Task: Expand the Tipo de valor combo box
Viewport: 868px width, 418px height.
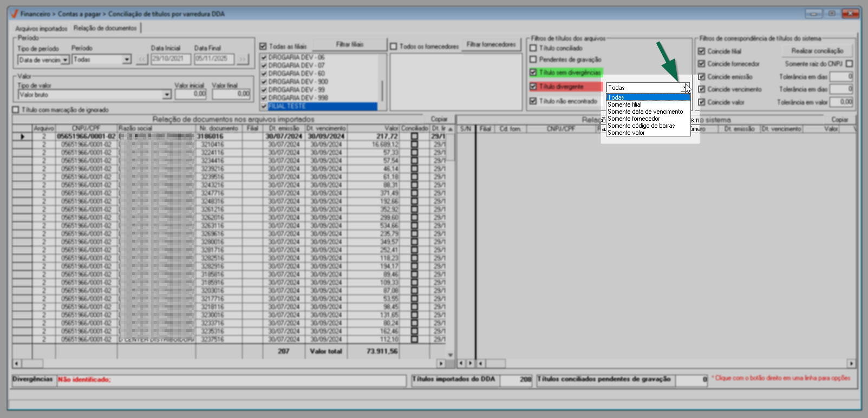Action: [167, 95]
